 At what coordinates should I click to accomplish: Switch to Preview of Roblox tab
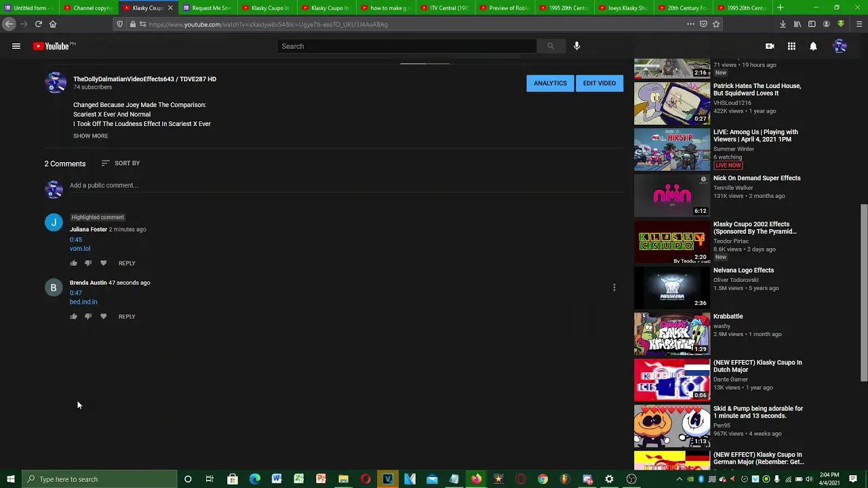[x=505, y=7]
